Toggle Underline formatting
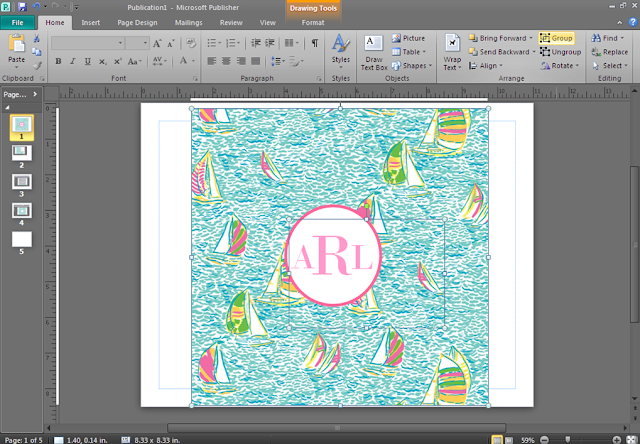640x444 pixels. pyautogui.click(x=87, y=61)
